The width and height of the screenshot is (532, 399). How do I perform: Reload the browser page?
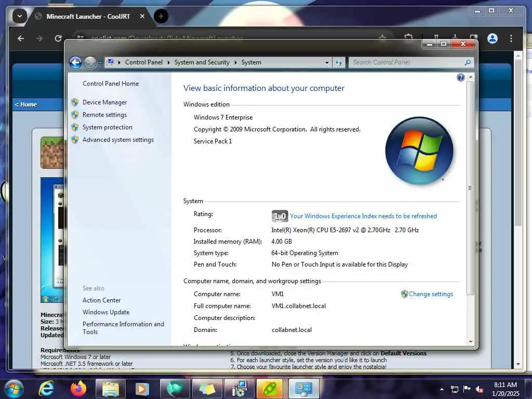(58, 38)
